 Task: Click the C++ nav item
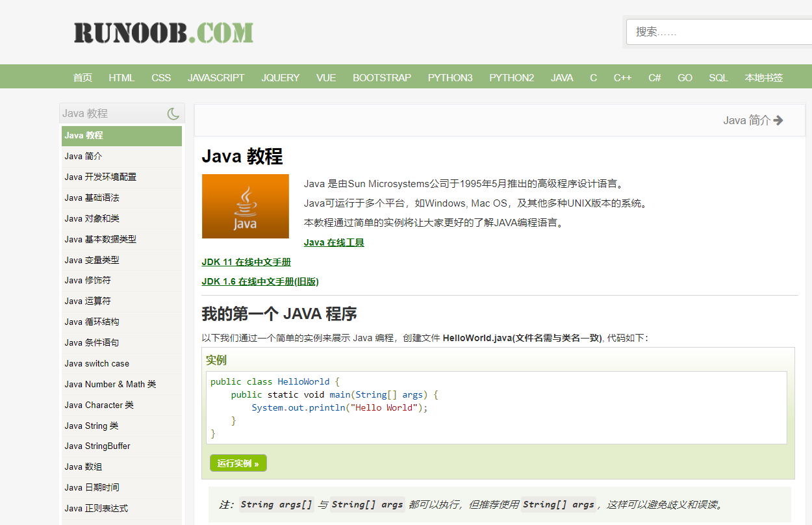click(622, 77)
